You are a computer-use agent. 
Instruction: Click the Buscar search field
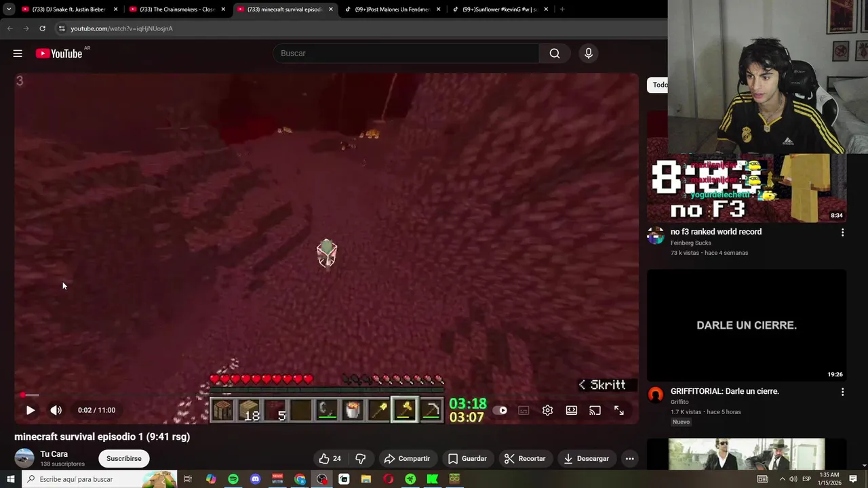click(406, 54)
